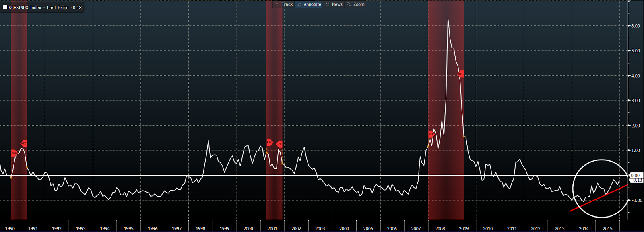
Task: Click the 1991 x-axis year label
Action: pos(33,228)
